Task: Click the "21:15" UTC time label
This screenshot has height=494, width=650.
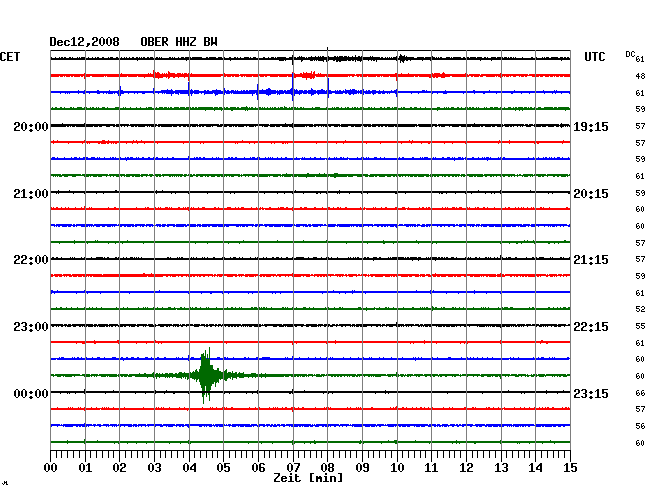Action: 591,260
